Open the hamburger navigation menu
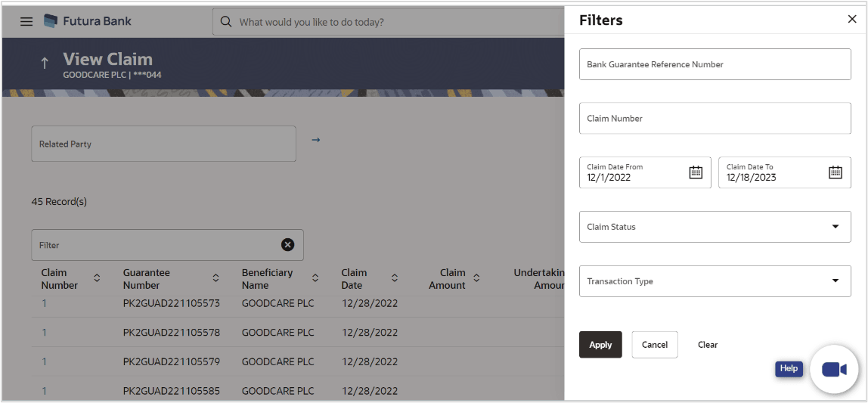Viewport: 868px width, 403px height. tap(26, 22)
